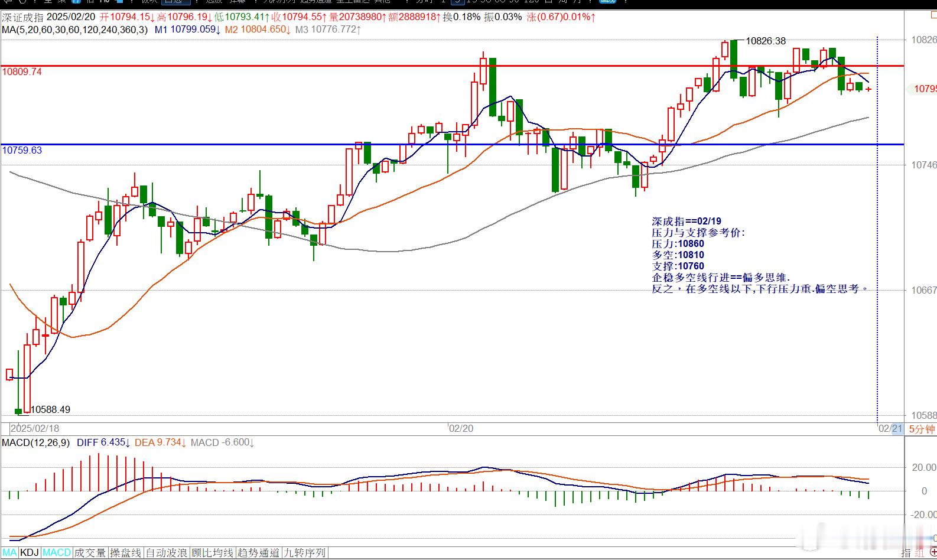Image resolution: width=937 pixels, height=560 pixels.
Task: Select the M1 10799.059 moving average value
Action: 188,29
